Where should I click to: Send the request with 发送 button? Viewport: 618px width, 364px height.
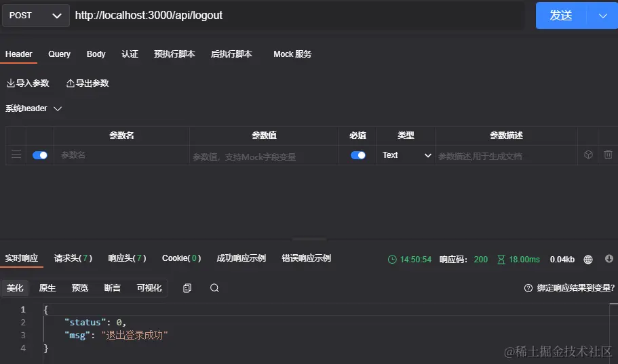[561, 16]
